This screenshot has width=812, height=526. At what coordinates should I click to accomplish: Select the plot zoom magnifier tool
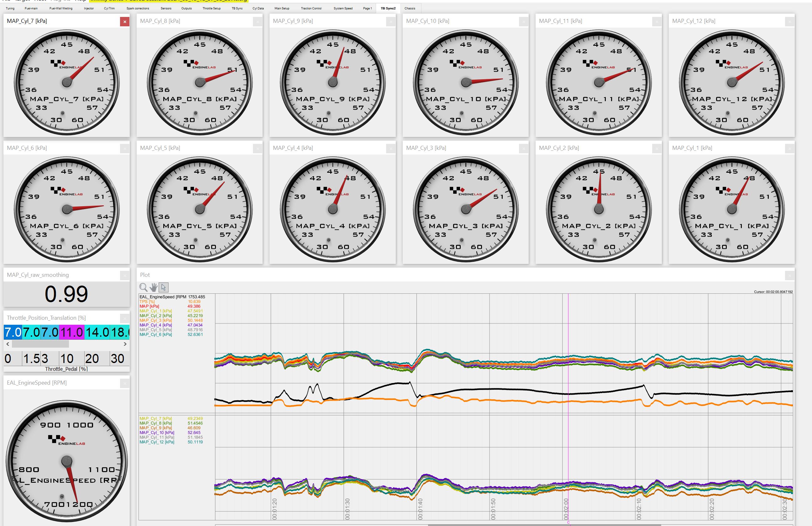coord(143,287)
